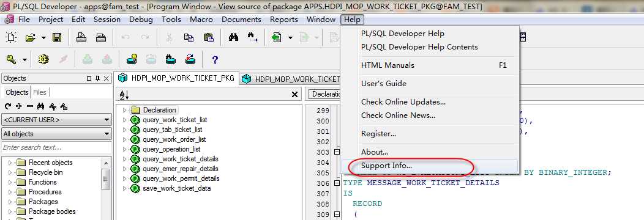
Task: Click the Open folder icon
Action: 31,38
